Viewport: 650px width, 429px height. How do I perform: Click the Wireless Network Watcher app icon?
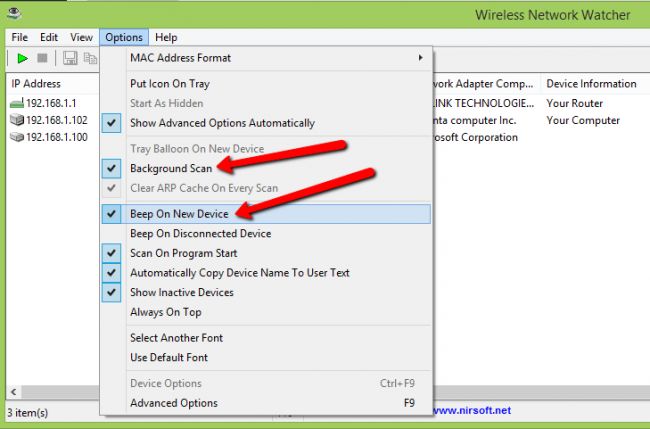tap(15, 13)
